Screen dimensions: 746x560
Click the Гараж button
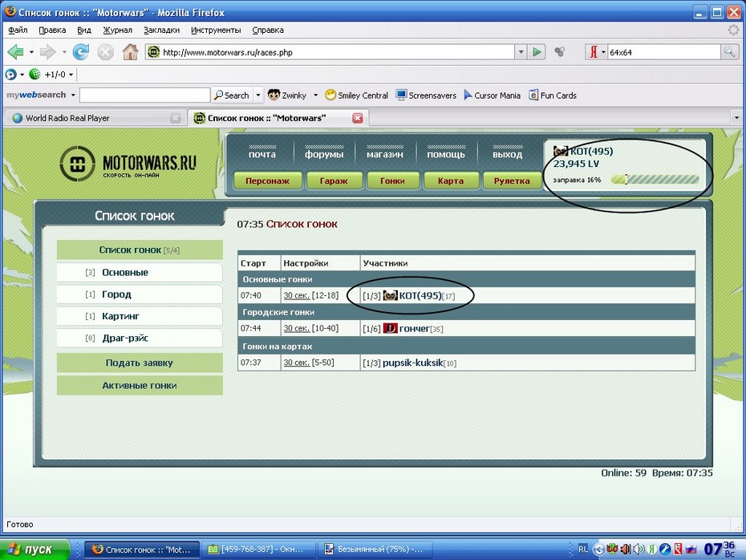click(x=334, y=181)
